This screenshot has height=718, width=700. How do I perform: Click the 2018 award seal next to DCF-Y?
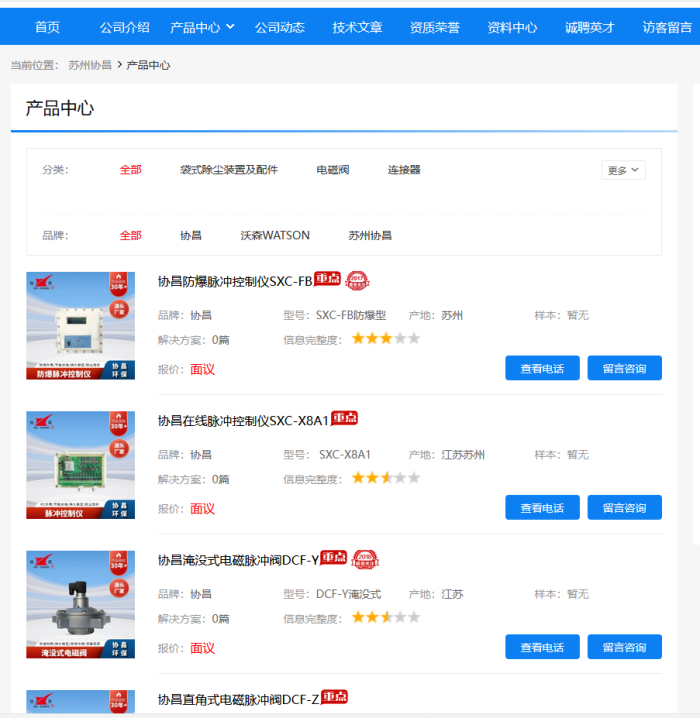tap(365, 559)
